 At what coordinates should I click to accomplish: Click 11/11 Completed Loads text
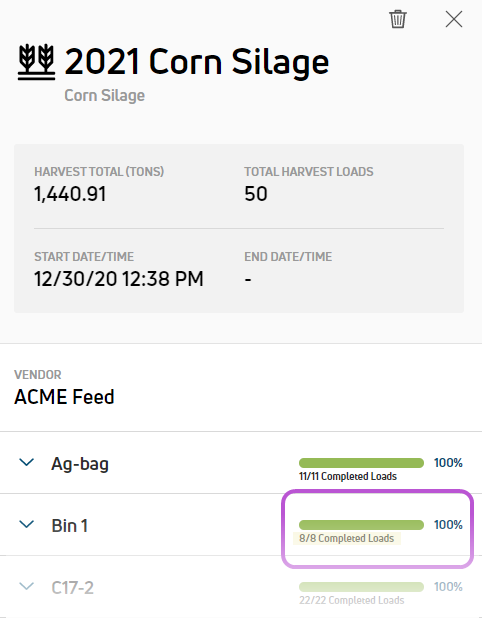click(348, 476)
